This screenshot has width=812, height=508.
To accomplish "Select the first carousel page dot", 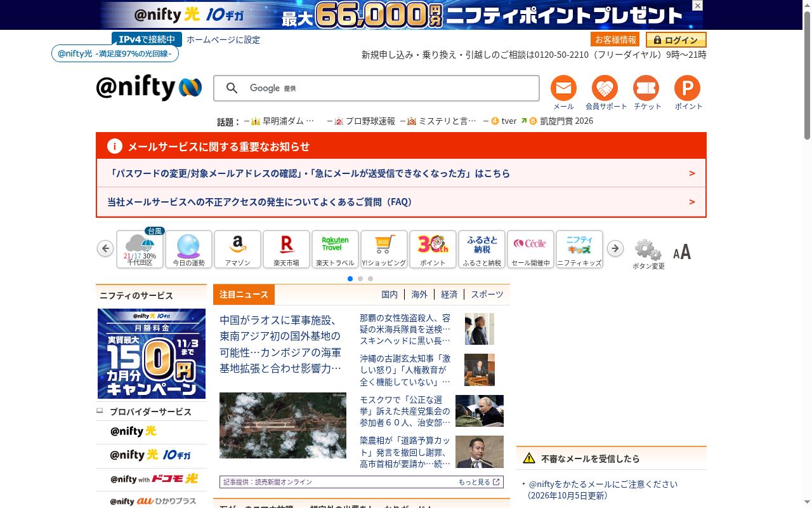I will point(350,279).
